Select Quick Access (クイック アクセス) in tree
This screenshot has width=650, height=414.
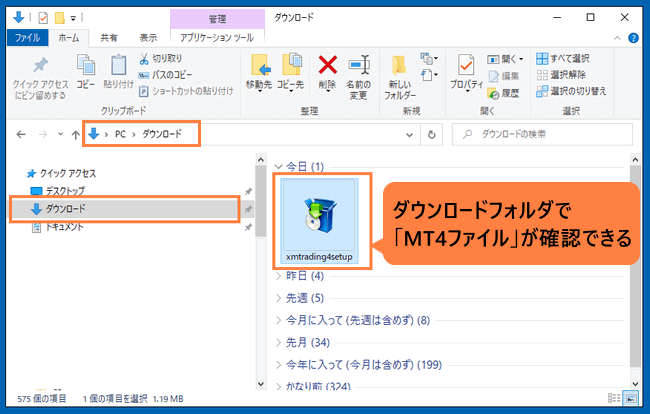tap(61, 173)
